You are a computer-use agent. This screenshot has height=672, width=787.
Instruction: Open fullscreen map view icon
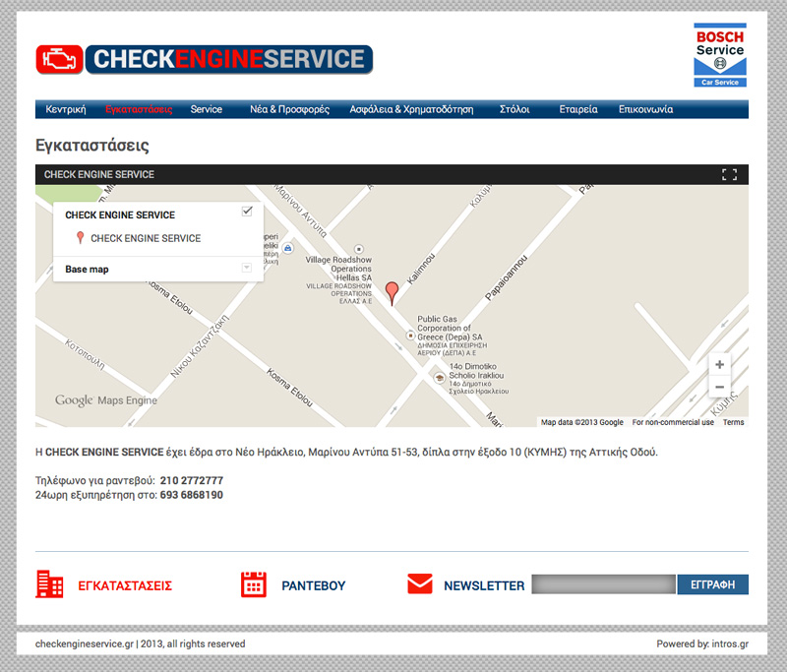[729, 175]
